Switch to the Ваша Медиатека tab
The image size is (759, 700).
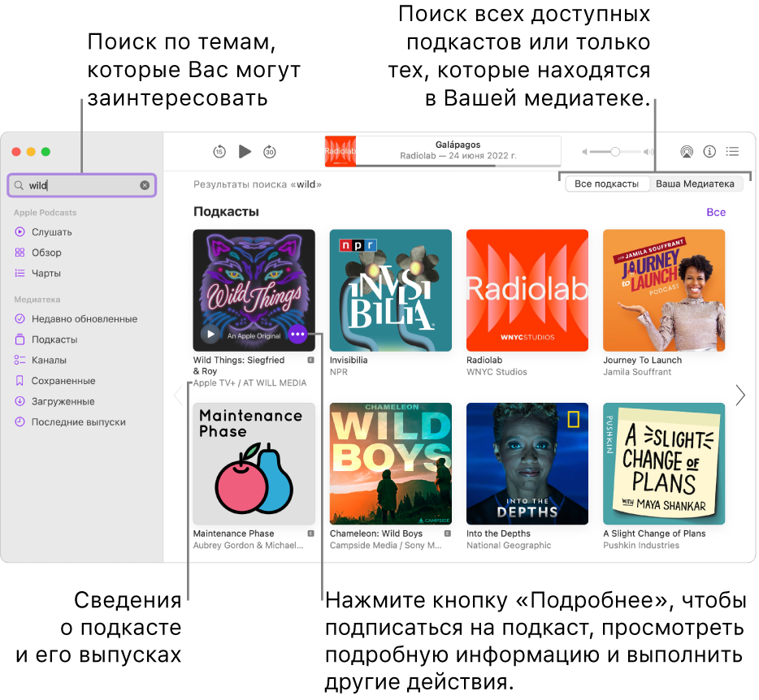695,184
